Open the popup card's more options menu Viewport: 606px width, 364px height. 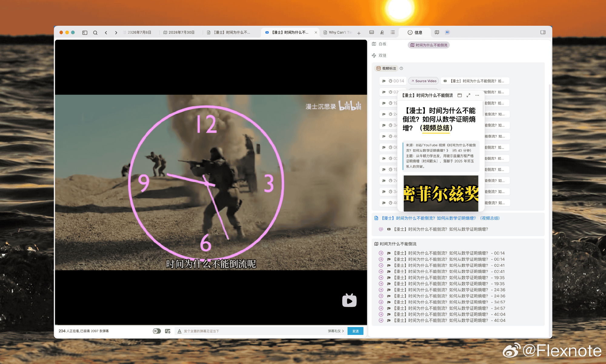coord(477,95)
